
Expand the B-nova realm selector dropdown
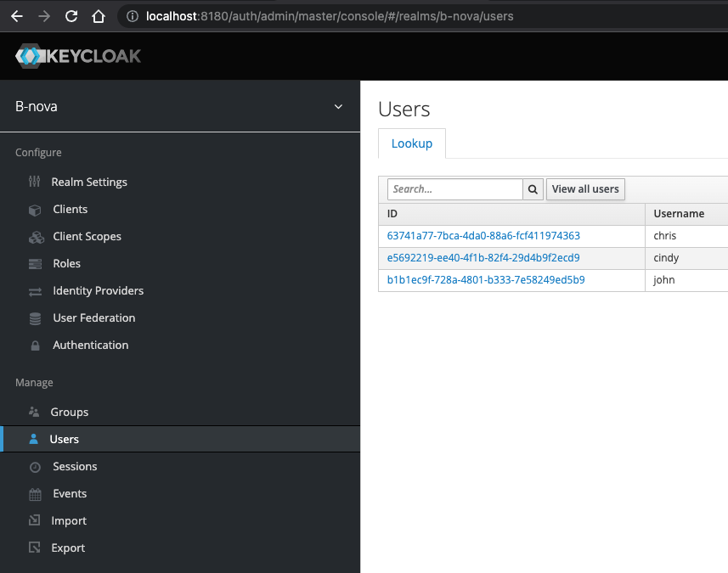tap(338, 107)
